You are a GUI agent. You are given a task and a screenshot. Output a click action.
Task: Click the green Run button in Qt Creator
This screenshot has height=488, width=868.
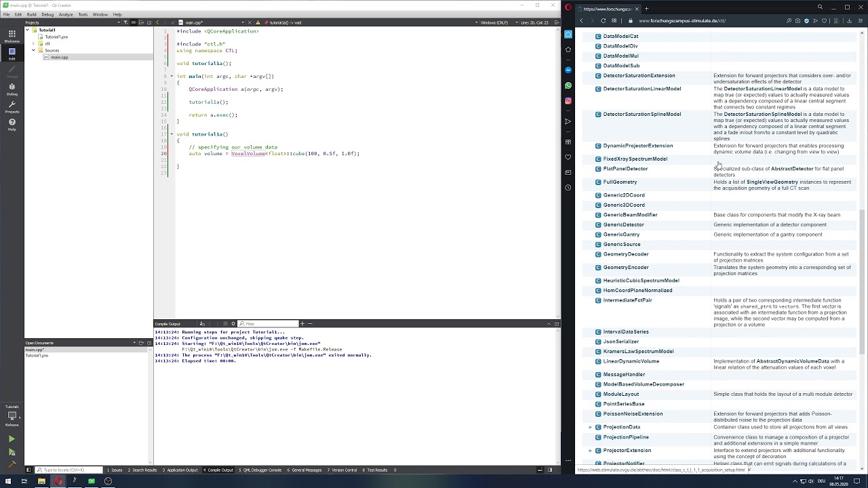[x=12, y=439]
